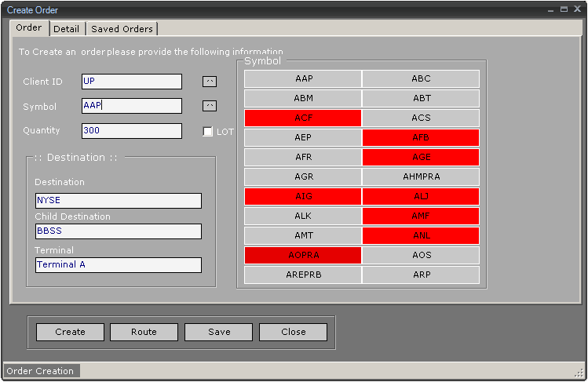Select the Order tab

[29, 28]
